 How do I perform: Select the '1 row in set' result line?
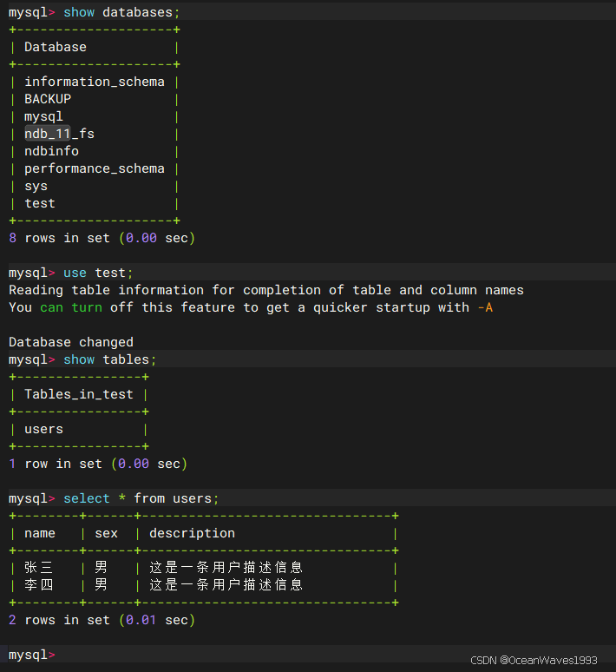pos(98,464)
